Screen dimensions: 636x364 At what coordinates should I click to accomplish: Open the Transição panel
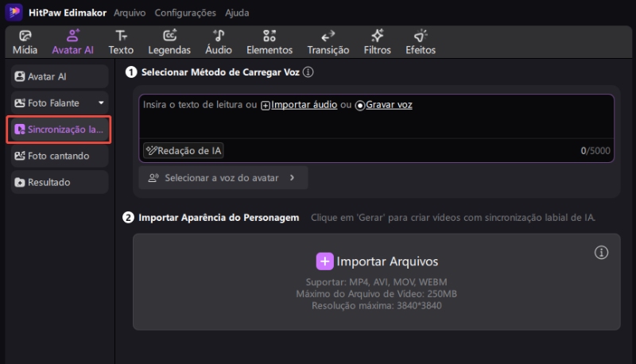point(328,42)
